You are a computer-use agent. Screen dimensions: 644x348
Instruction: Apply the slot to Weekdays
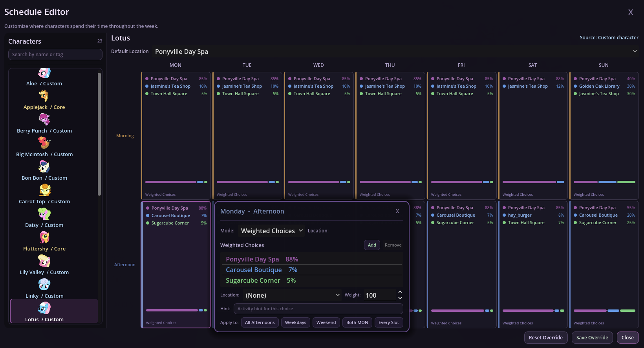coord(296,322)
